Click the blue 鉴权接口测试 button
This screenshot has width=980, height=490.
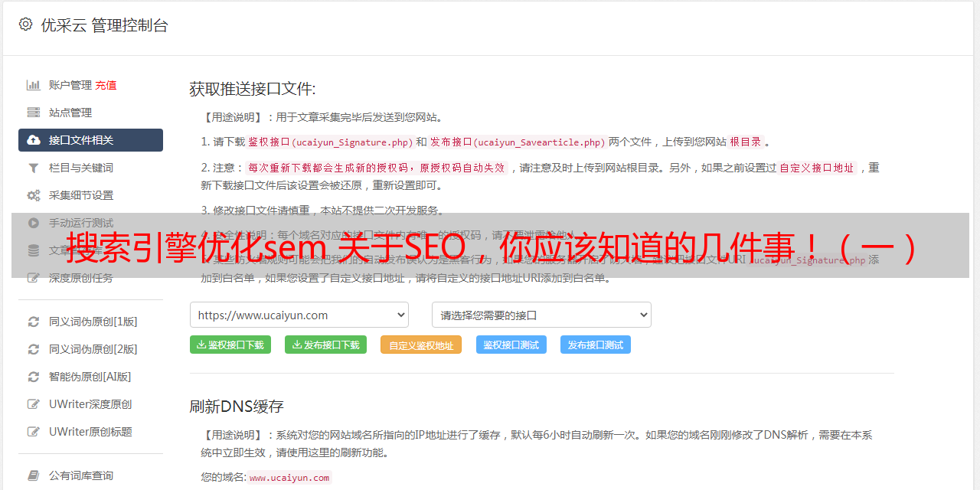(511, 345)
